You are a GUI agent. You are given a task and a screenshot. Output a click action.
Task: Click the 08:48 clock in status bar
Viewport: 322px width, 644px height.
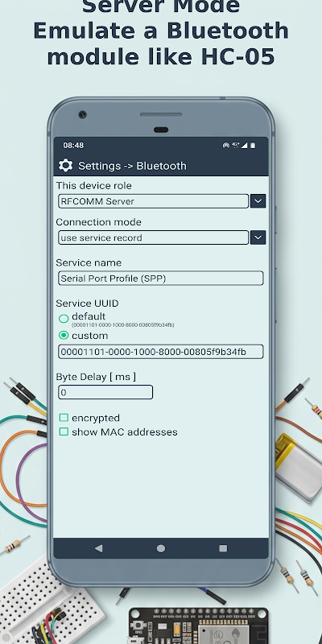click(73, 146)
